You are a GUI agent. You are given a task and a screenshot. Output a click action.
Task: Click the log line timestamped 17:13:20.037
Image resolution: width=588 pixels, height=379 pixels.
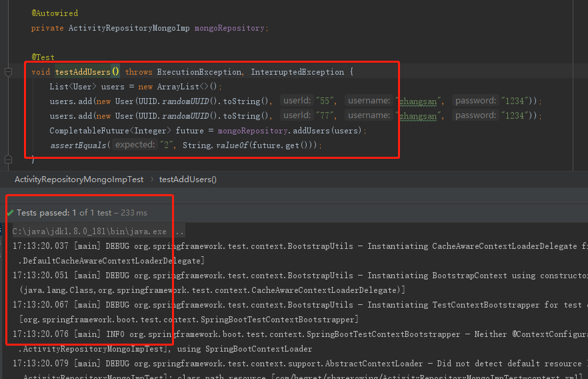coord(300,246)
